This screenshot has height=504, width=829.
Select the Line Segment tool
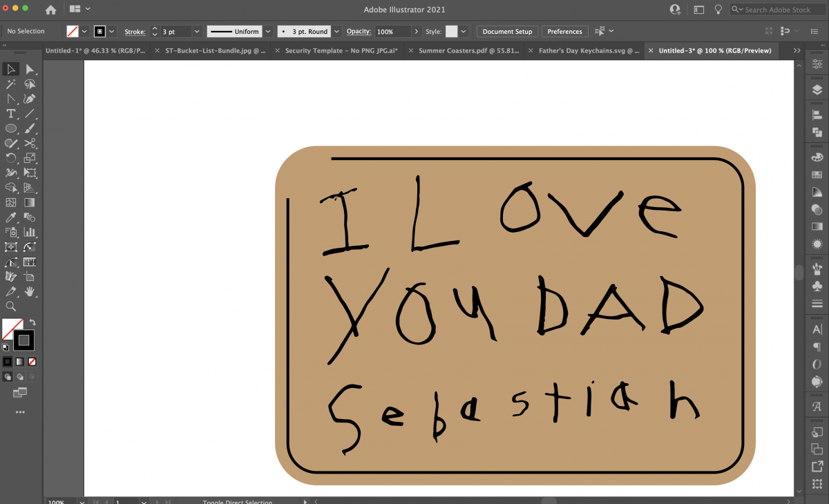click(x=30, y=114)
